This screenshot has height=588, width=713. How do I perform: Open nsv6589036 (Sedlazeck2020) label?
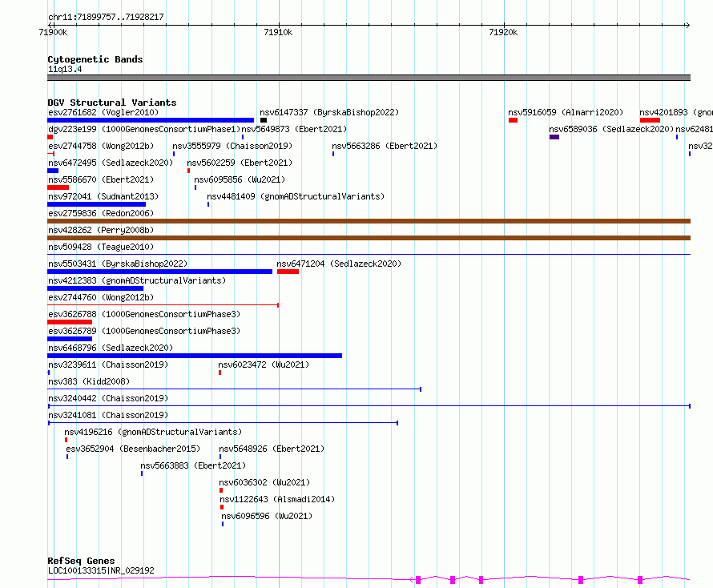point(611,129)
